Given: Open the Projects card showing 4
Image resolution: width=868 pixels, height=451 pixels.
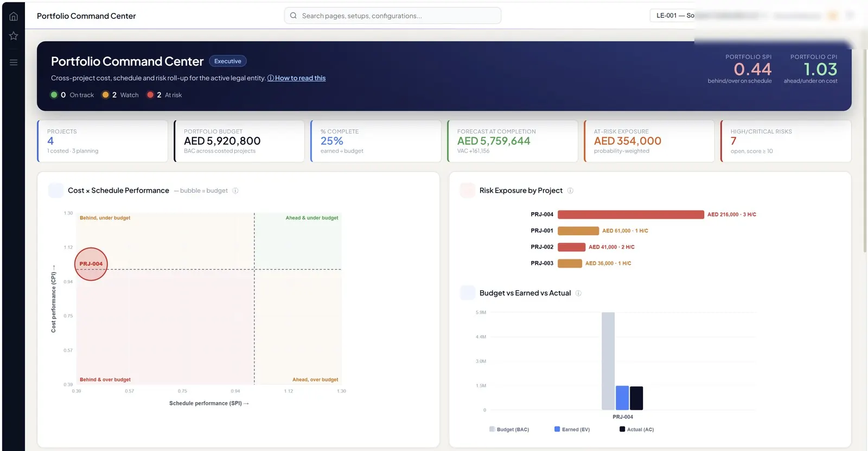Looking at the screenshot, I should (103, 141).
